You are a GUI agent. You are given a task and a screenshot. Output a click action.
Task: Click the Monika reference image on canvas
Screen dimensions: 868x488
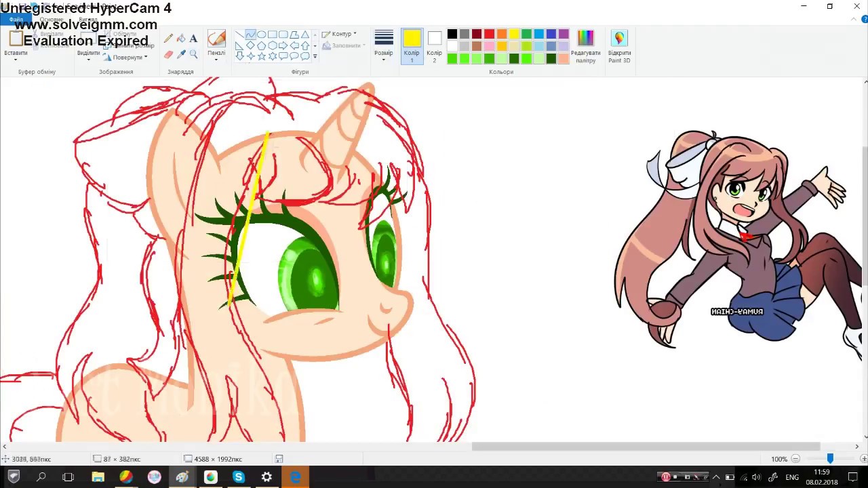[x=738, y=241]
